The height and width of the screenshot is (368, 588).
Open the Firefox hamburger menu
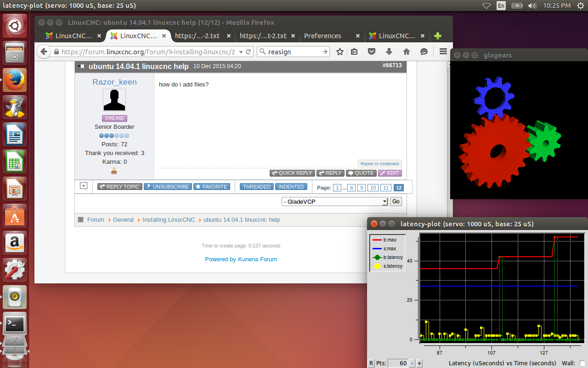[x=443, y=52]
